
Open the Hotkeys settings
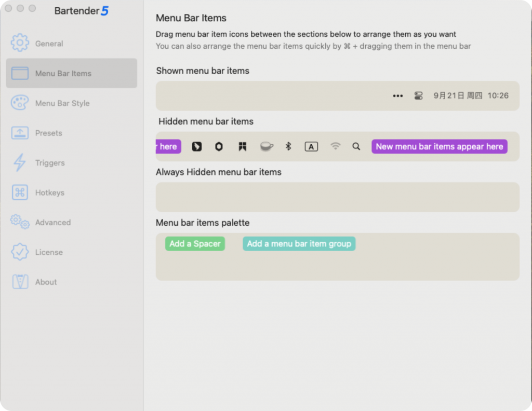point(49,193)
